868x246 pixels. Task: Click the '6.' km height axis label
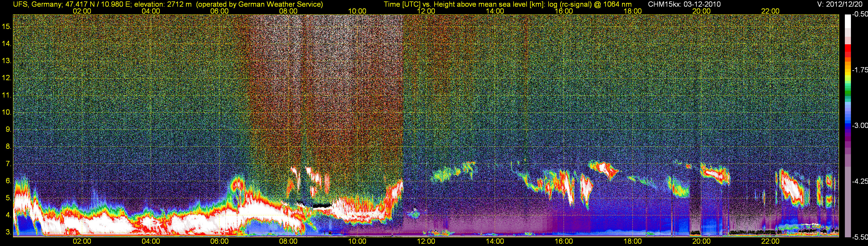8,181
